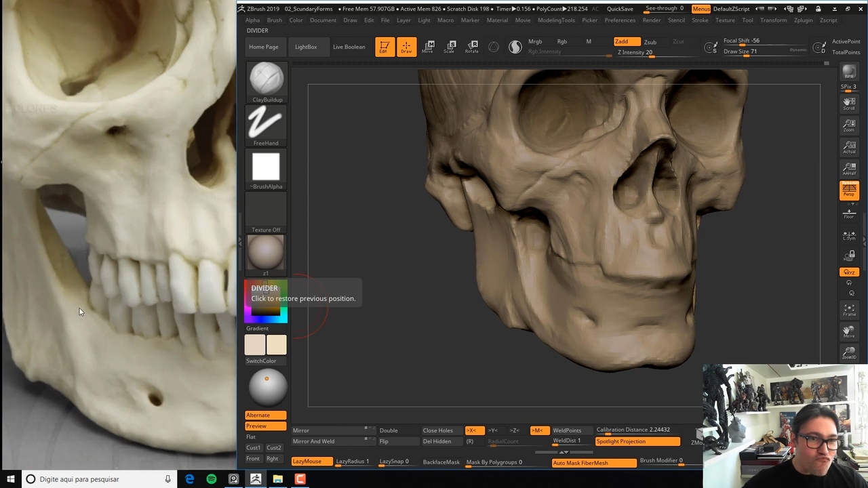Open File Explorer from the taskbar
The height and width of the screenshot is (488, 868).
coord(277,479)
